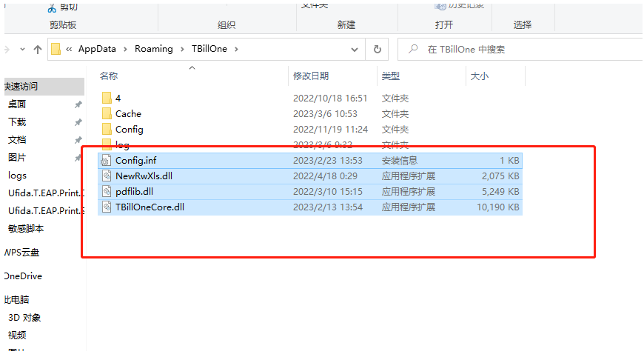Click the Refresh button in address bar
The image size is (644, 357).
377,50
